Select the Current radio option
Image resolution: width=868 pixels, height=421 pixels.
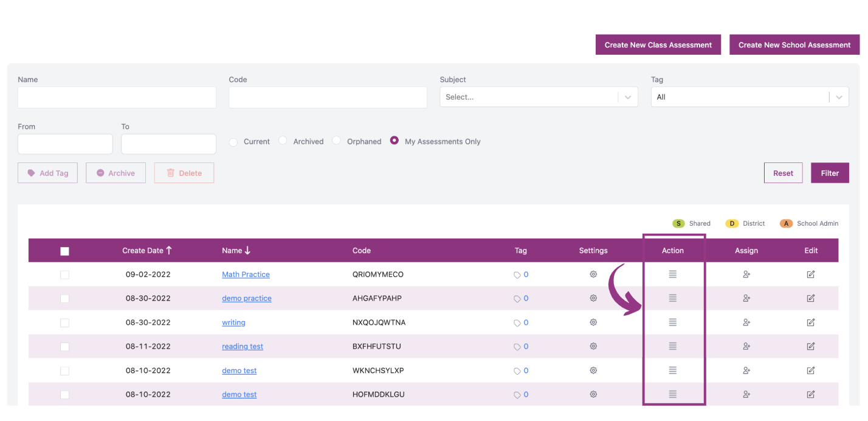[x=233, y=142]
